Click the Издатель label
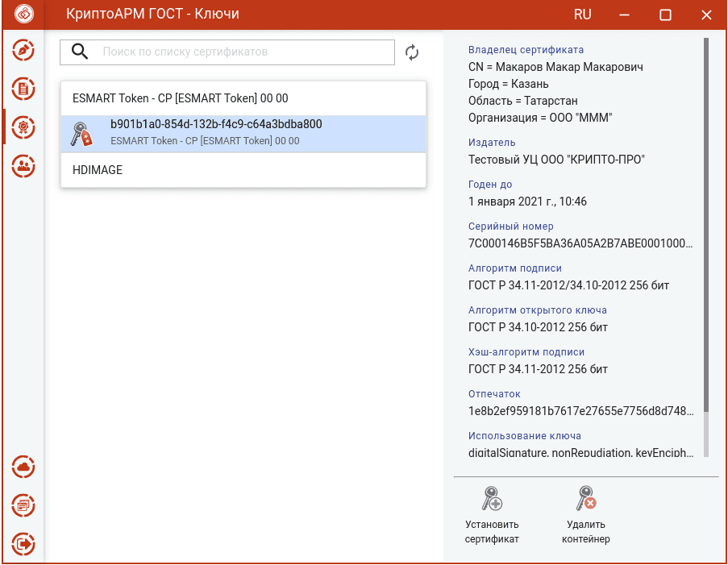The height and width of the screenshot is (565, 728). click(x=492, y=143)
